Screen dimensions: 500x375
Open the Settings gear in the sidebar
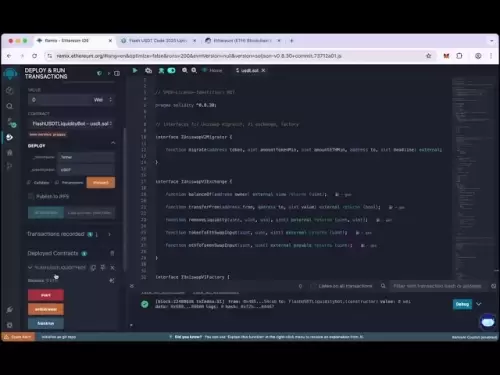(x=10, y=325)
